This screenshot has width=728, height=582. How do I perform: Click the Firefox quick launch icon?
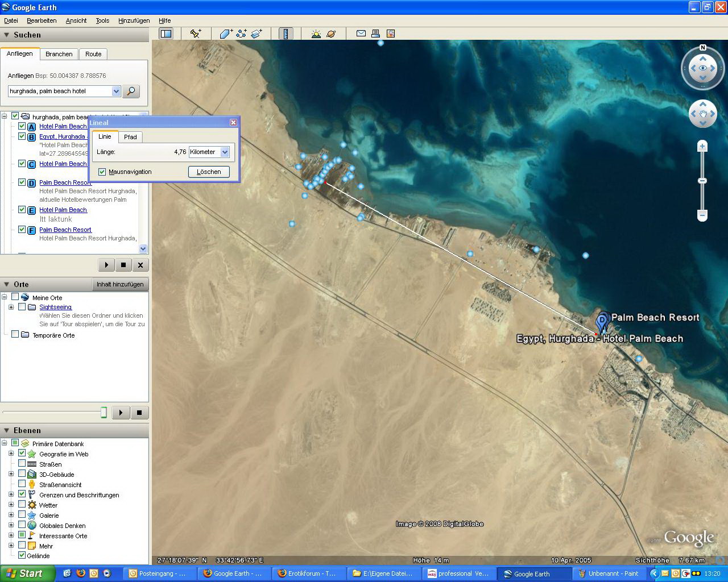click(80, 573)
